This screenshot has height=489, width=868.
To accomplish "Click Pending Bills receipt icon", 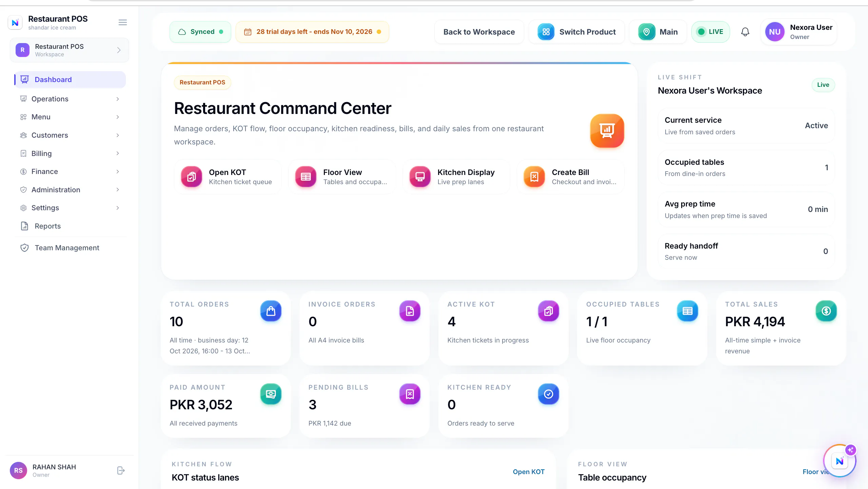I will 410,394.
